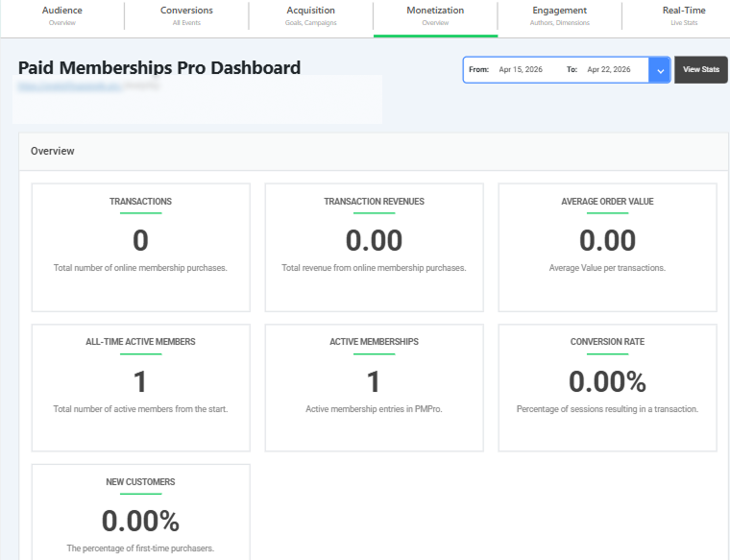
Task: Click 'Total number of active members from the start.'
Action: tap(140, 409)
